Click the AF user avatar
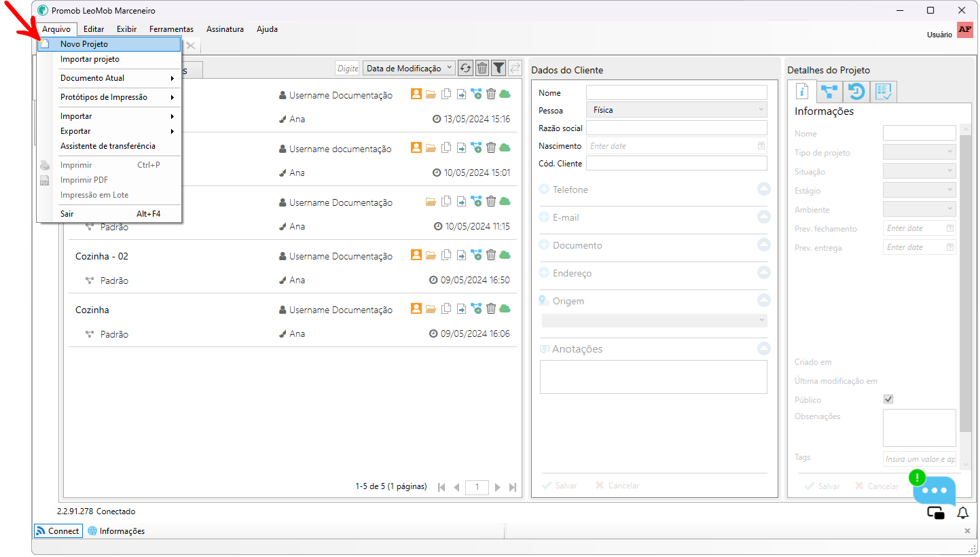The width and height of the screenshot is (980, 557). (965, 30)
